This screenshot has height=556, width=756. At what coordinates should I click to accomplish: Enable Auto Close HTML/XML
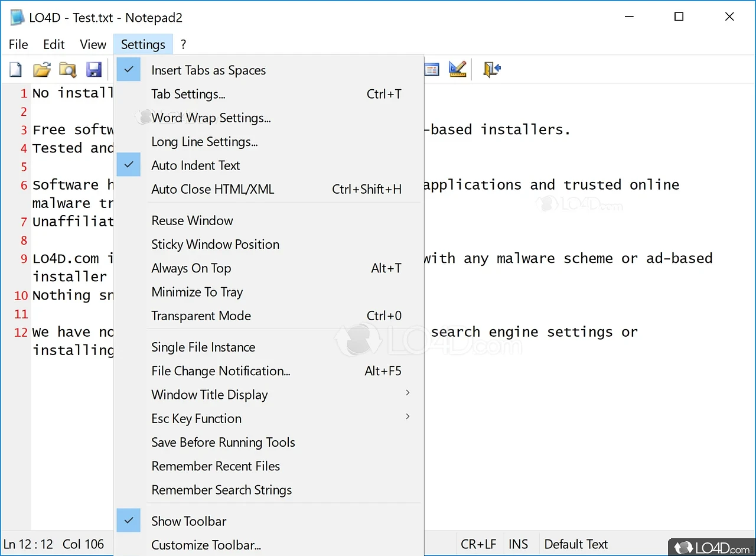(x=269, y=189)
